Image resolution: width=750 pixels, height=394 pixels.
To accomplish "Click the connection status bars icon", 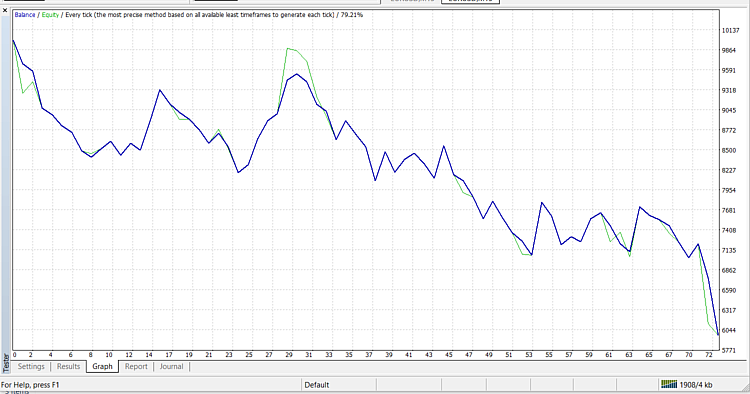I will click(669, 384).
